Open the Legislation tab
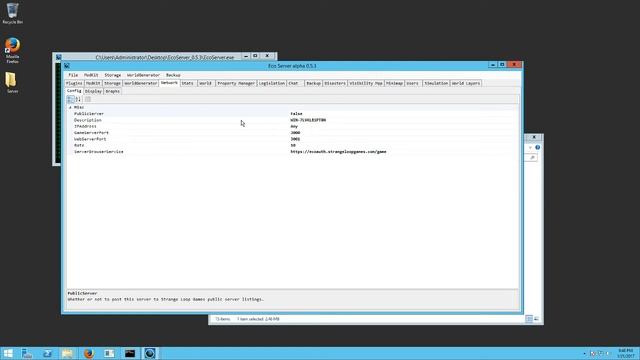640x360 pixels. click(x=271, y=83)
